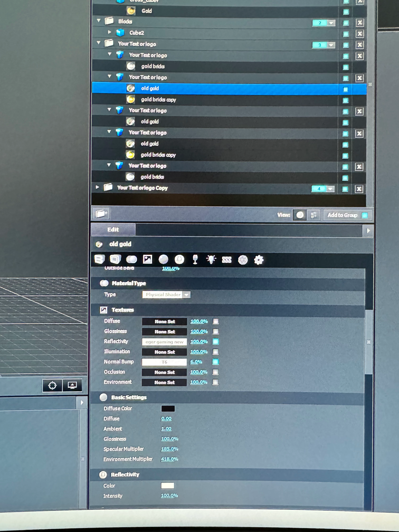The image size is (399, 532).
Task: Click the SSS subsurface scattering icon
Action: tap(227, 260)
